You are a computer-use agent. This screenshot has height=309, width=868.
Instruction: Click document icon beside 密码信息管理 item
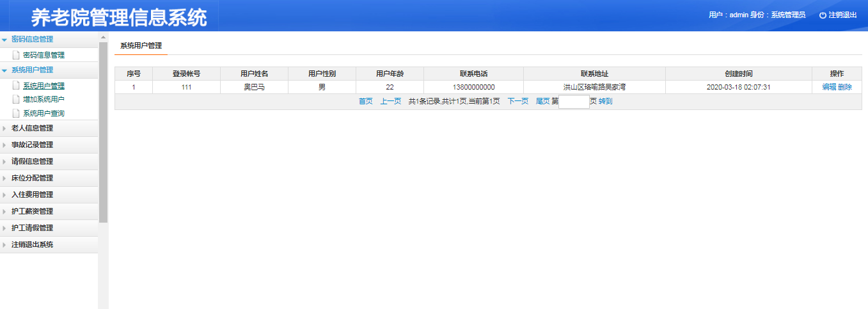click(16, 55)
